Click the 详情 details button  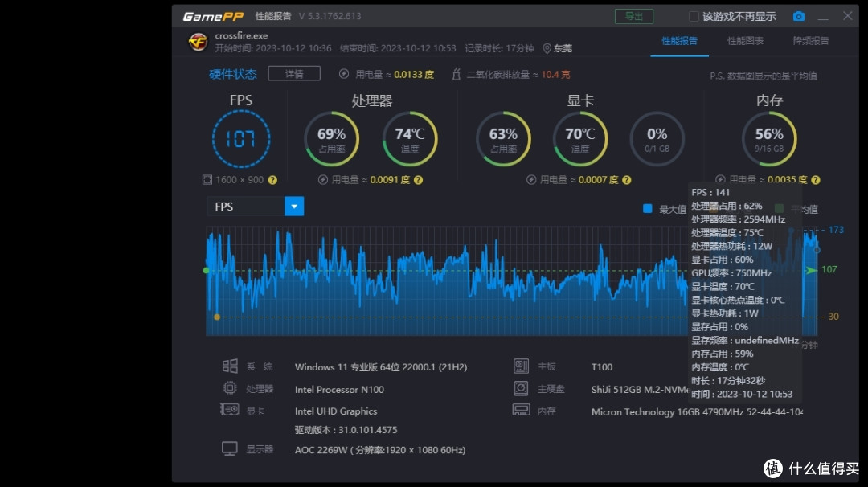pos(294,73)
